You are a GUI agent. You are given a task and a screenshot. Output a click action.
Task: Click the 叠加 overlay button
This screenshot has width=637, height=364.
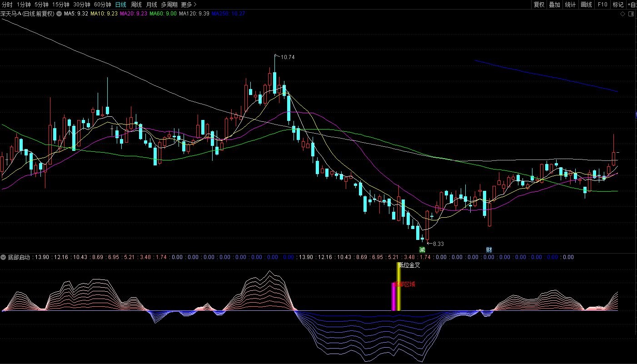(554, 5)
